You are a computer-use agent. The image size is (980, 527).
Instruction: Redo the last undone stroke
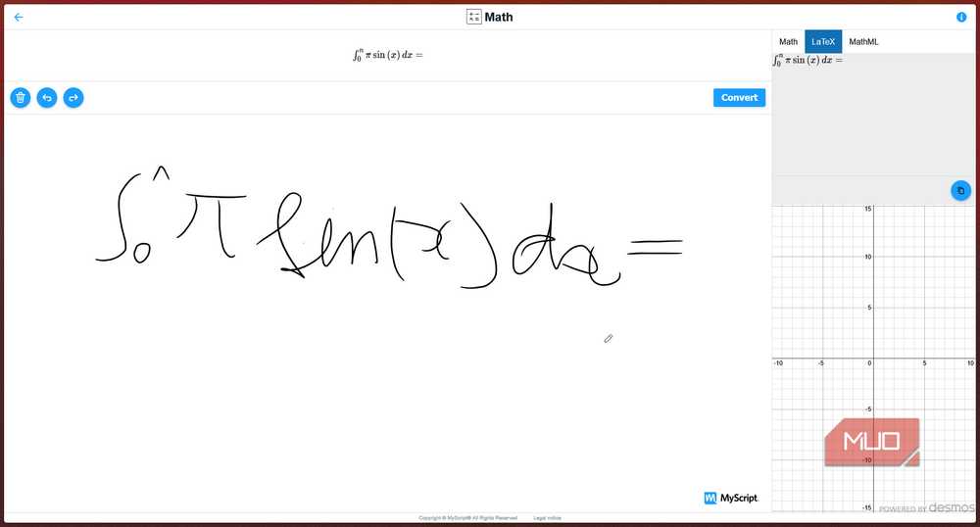coord(73,97)
